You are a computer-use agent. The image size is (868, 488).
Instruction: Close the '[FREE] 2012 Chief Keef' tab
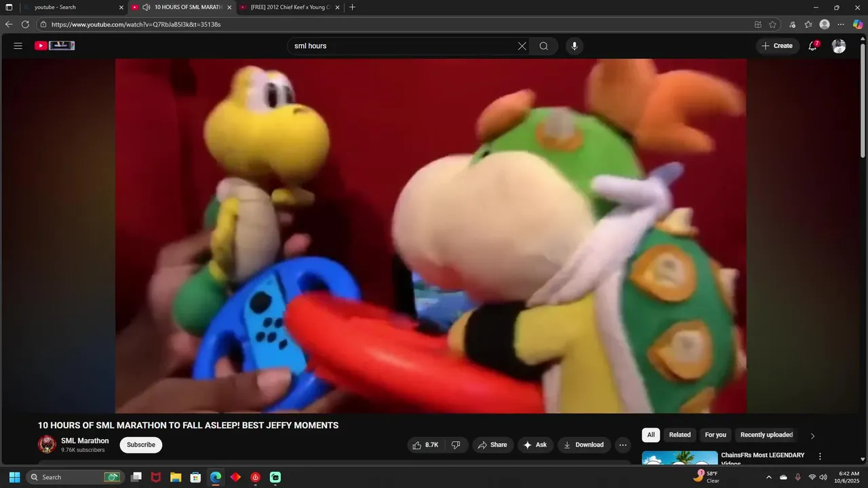pos(337,7)
